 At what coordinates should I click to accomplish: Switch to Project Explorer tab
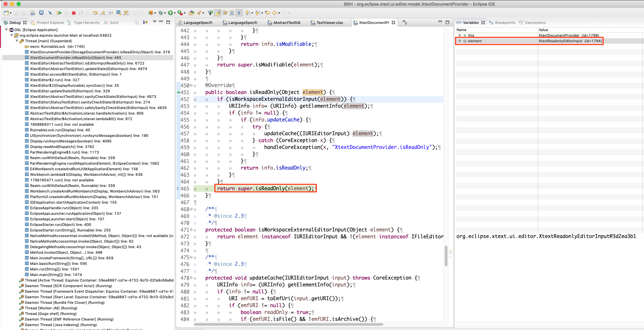47,23
